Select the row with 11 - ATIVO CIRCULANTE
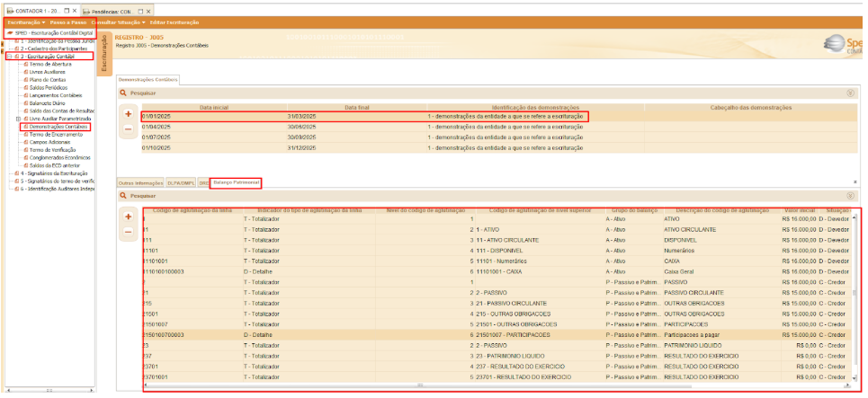 496,240
